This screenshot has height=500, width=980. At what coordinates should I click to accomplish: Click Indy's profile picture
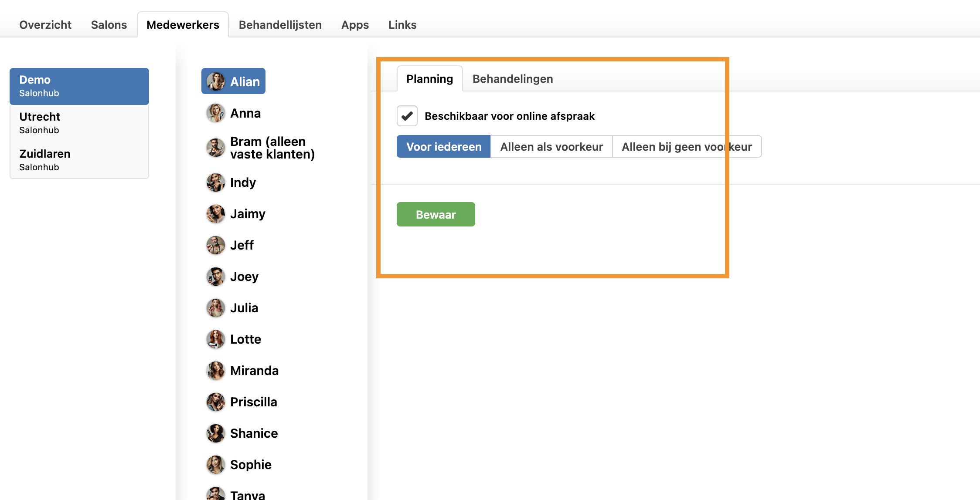215,182
